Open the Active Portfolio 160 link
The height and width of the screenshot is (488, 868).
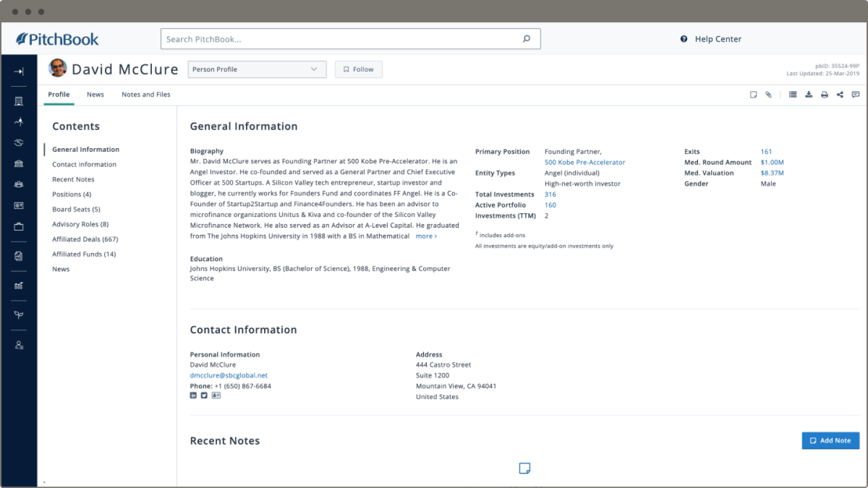click(550, 205)
